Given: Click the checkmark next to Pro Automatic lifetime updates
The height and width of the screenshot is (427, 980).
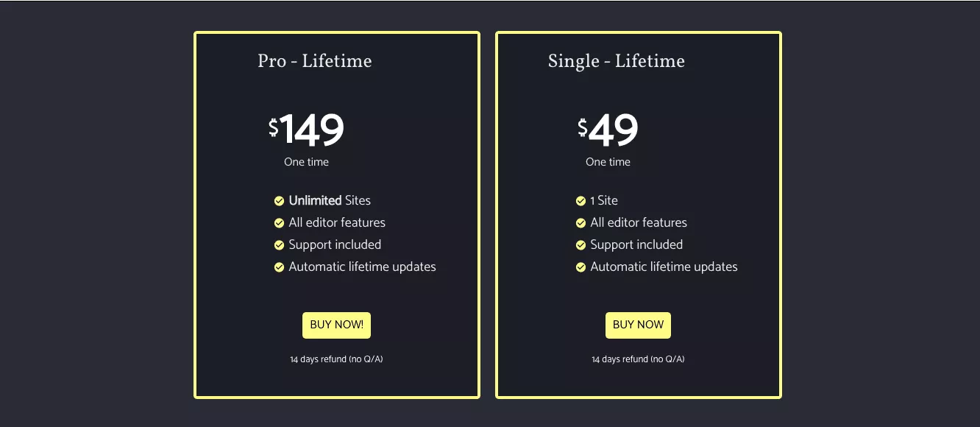Looking at the screenshot, I should click(280, 267).
